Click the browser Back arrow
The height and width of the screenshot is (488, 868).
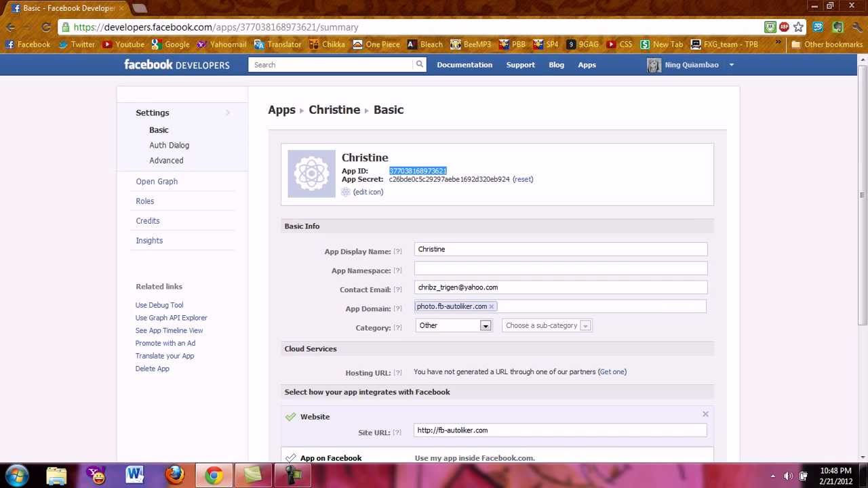point(11,27)
